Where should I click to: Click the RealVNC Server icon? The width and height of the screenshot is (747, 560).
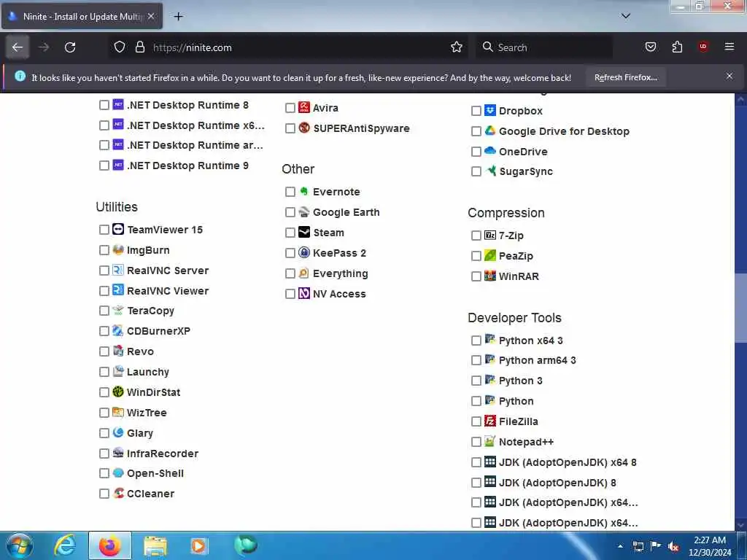[x=118, y=270]
